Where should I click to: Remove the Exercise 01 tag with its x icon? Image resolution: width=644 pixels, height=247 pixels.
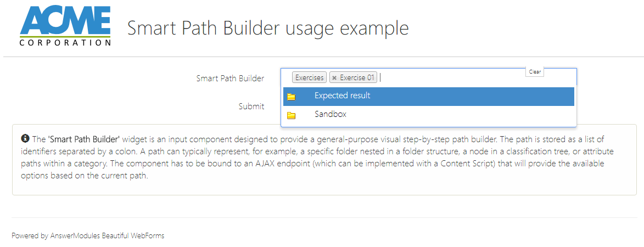(x=334, y=78)
